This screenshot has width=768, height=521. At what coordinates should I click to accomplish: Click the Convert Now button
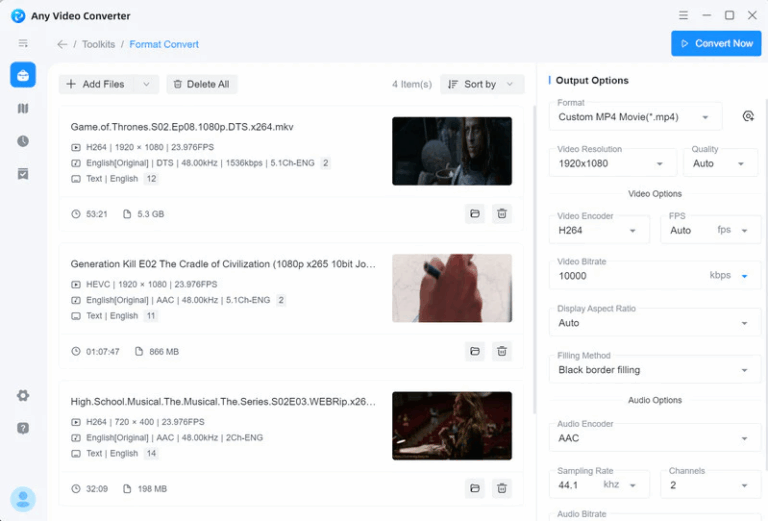click(716, 44)
